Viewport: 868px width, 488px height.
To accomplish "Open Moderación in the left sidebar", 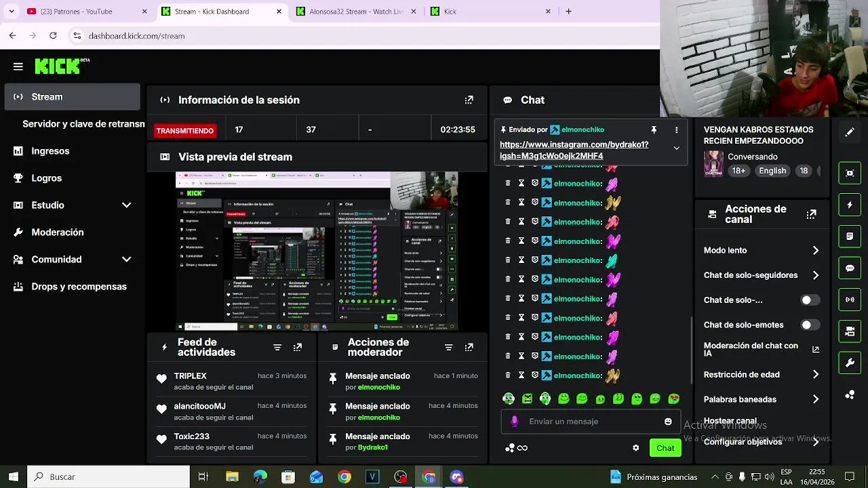I will click(73, 232).
